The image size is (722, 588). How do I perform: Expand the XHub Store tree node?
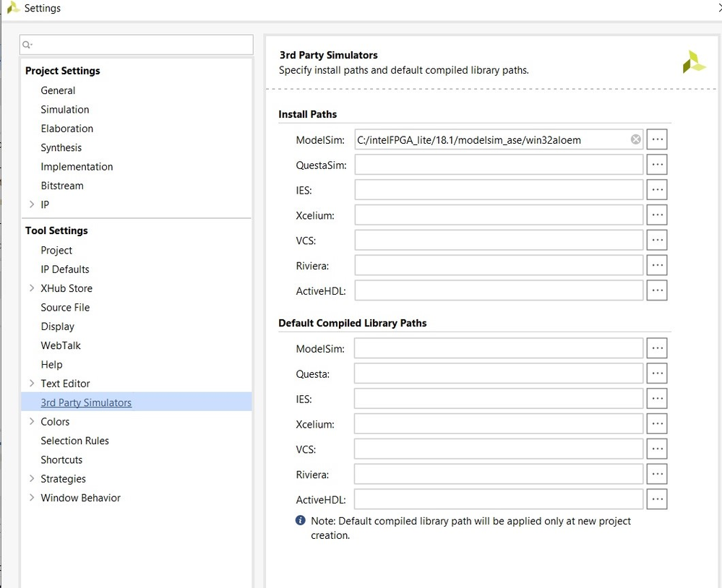[x=32, y=288]
